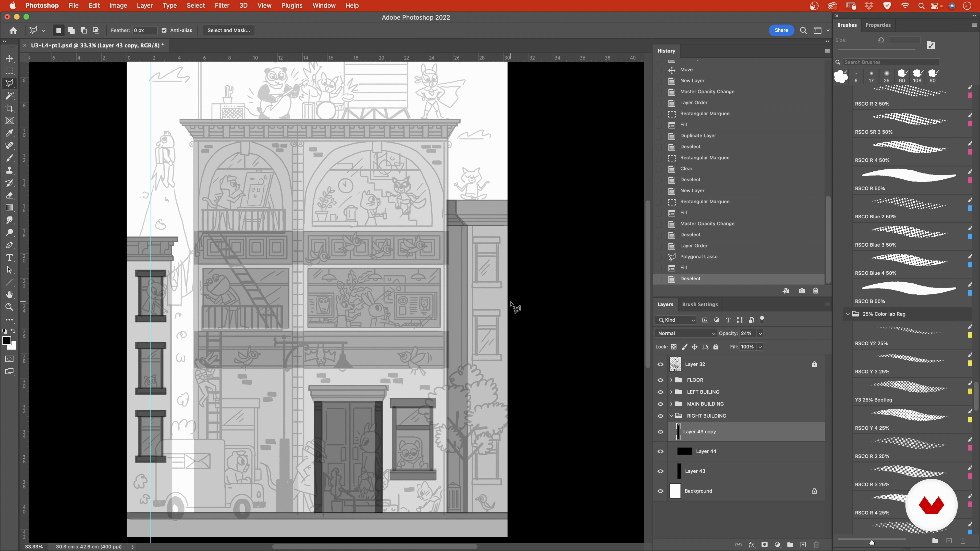Open the Opacity value dropdown arrow
Image resolution: width=980 pixels, height=551 pixels.
click(x=760, y=333)
